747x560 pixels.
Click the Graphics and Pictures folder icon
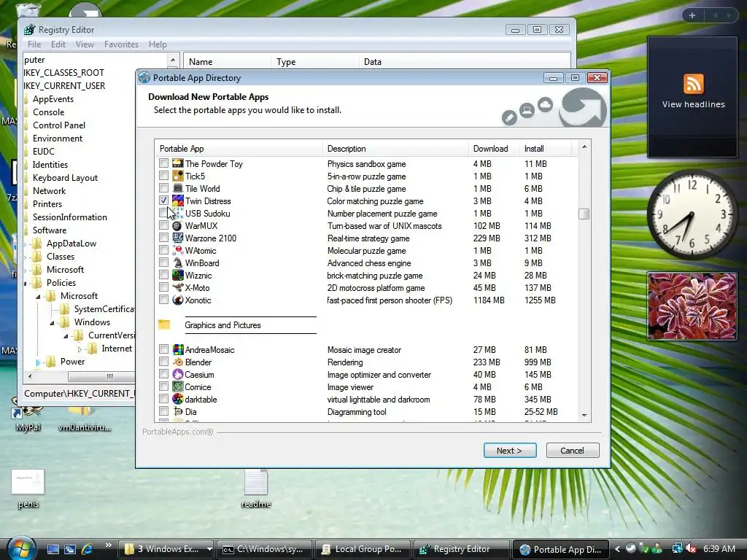164,324
